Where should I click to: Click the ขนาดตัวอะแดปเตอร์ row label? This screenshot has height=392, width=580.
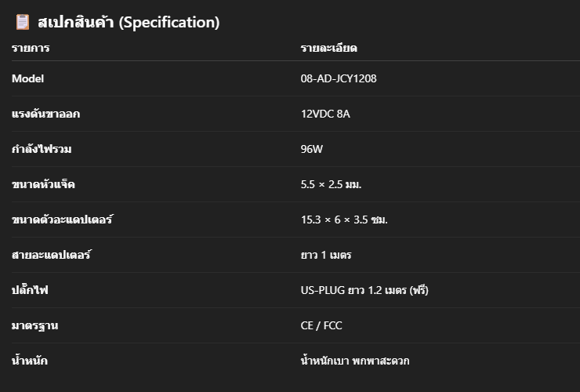[62, 220]
